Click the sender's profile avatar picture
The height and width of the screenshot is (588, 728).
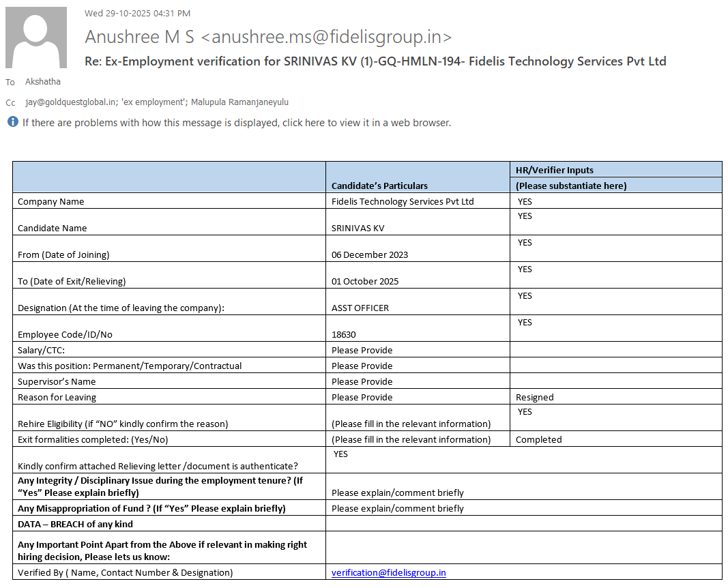[36, 38]
